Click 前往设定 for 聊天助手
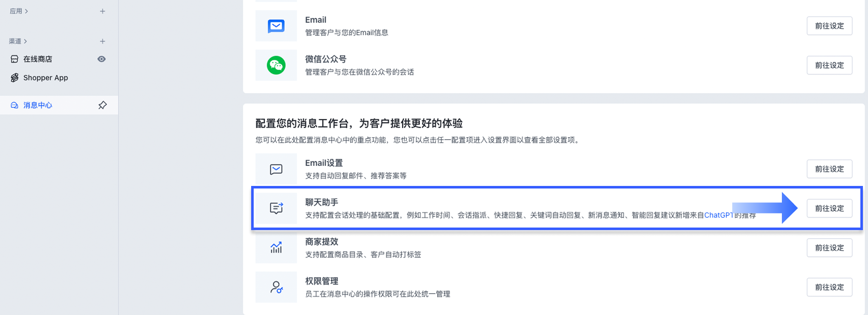868x315 pixels. [829, 208]
